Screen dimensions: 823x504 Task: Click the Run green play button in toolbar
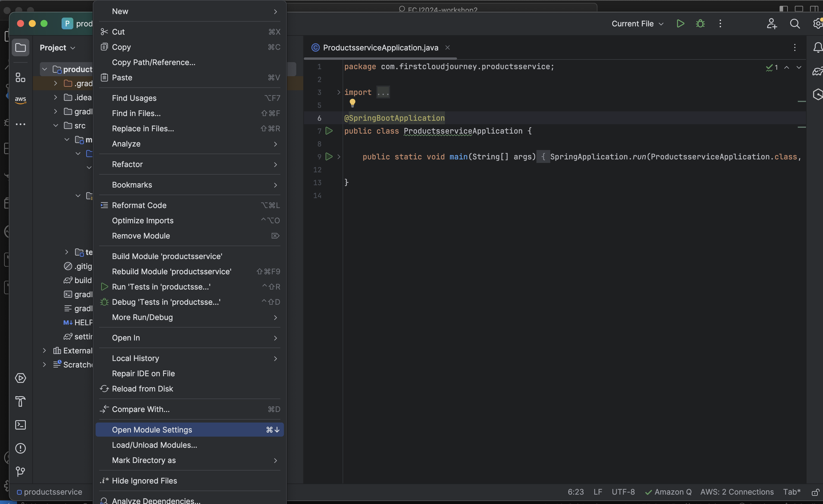pyautogui.click(x=680, y=24)
